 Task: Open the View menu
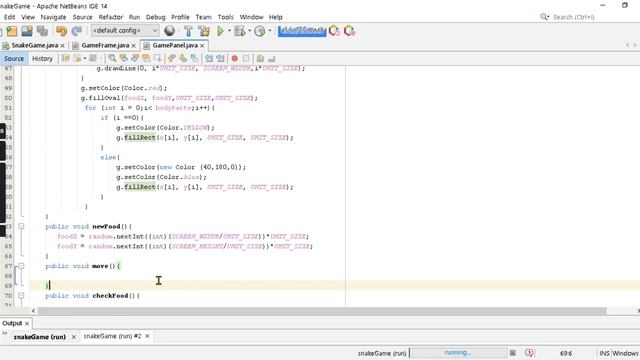point(28,17)
